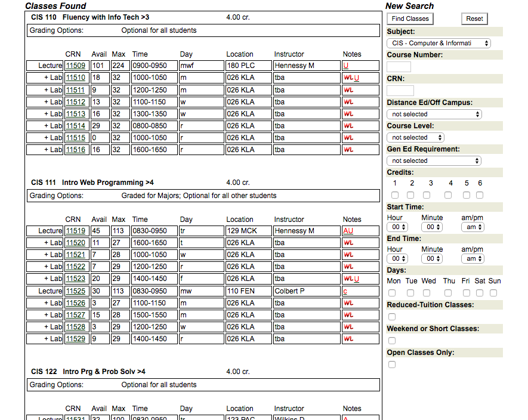Viewport: 528px width, 420px height.
Task: Click the U note link for CRN 11523
Action: [357, 279]
